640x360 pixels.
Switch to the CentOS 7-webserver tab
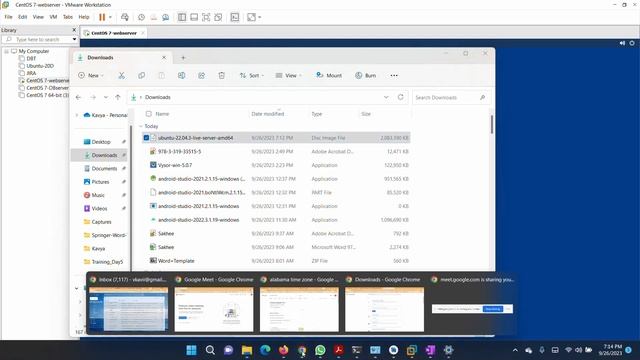click(113, 33)
